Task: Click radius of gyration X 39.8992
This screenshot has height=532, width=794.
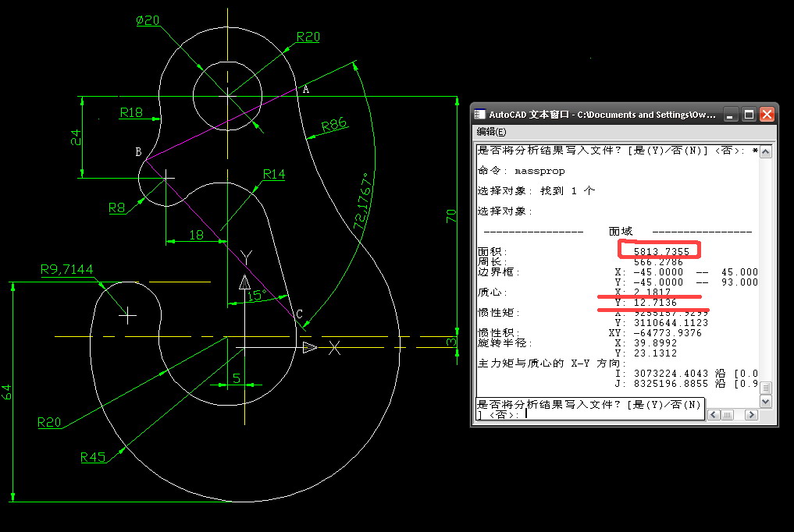Action: tap(655, 343)
